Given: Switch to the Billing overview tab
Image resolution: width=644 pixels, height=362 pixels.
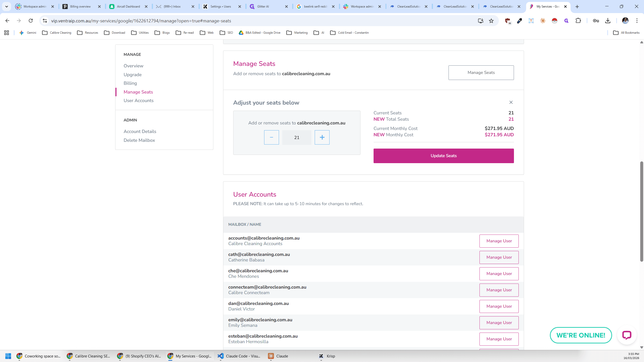Looking at the screenshot, I should point(82,7).
